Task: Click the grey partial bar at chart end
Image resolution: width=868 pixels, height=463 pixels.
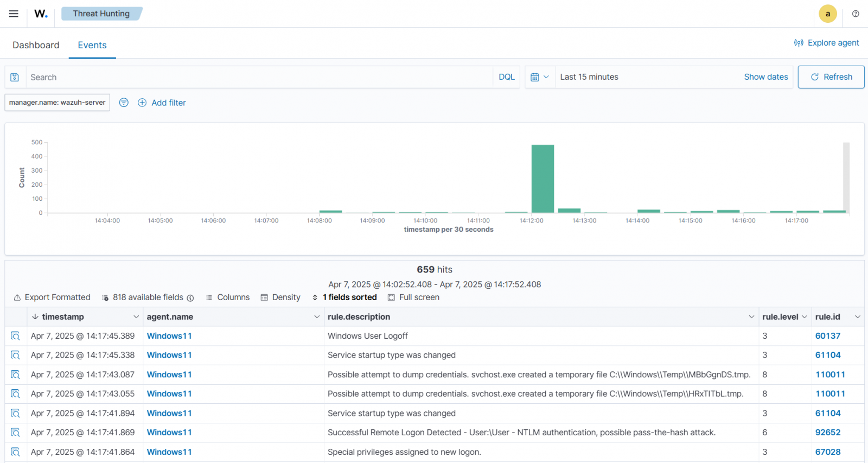Action: [x=846, y=177]
